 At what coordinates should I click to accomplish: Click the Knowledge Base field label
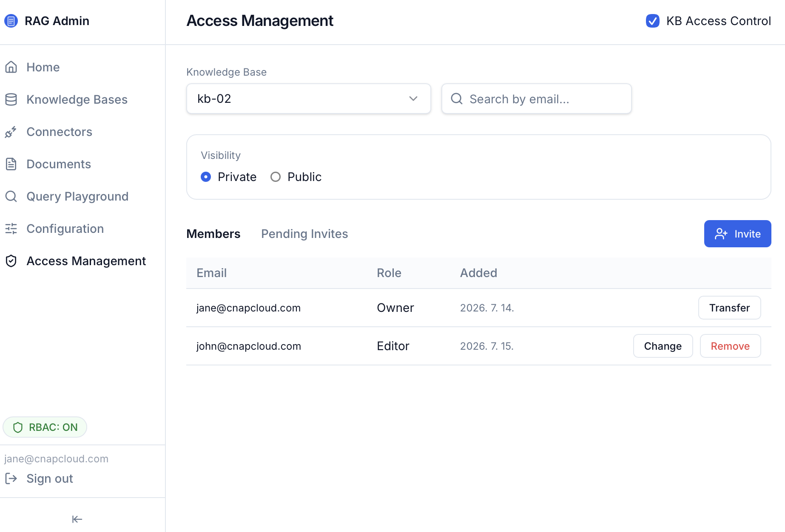point(226,72)
